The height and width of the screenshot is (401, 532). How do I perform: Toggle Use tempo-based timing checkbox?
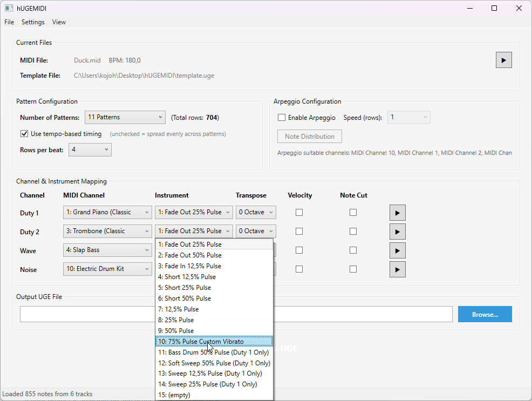coord(24,134)
